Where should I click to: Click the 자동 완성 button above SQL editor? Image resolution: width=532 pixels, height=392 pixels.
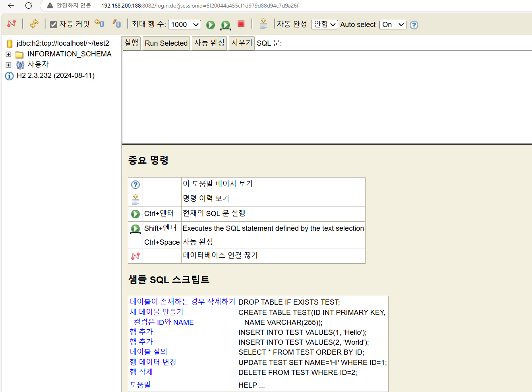tap(209, 43)
